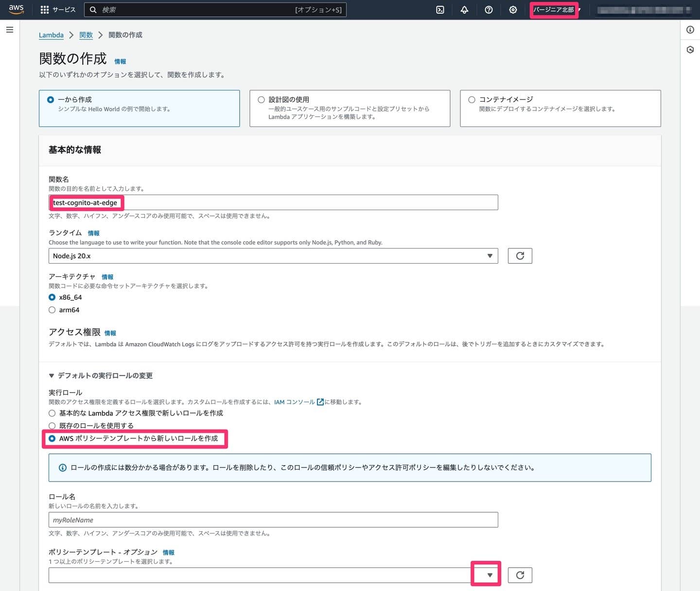Click the ロール名 input field
The height and width of the screenshot is (591, 700).
[273, 519]
